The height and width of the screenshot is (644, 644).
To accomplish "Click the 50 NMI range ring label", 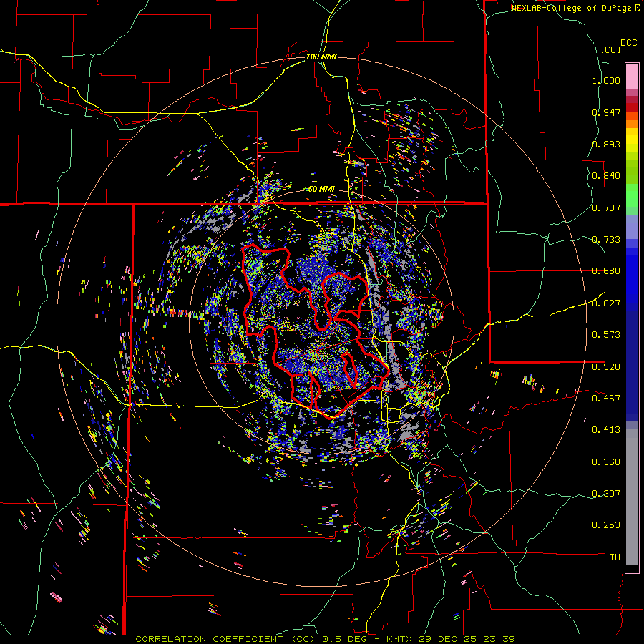I will click(x=321, y=190).
